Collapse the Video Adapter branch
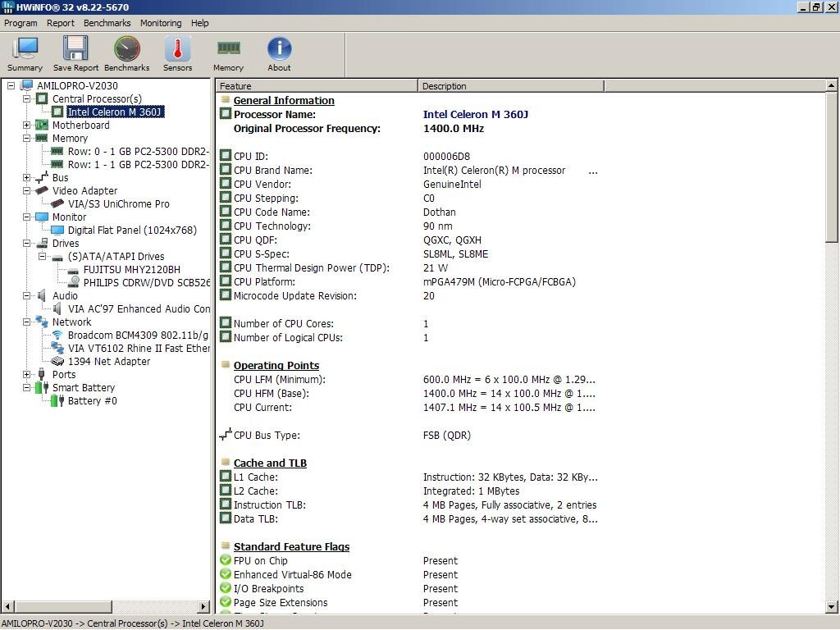Viewport: 840px width, 630px height. (26, 190)
